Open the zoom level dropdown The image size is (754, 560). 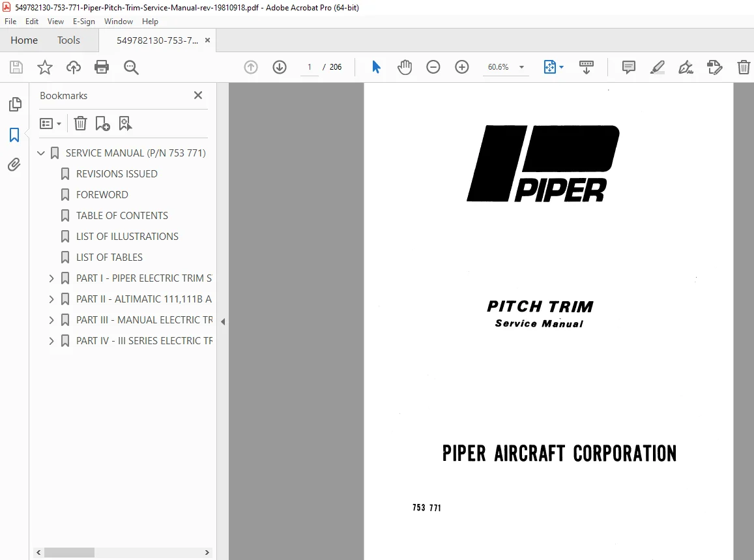coord(522,67)
